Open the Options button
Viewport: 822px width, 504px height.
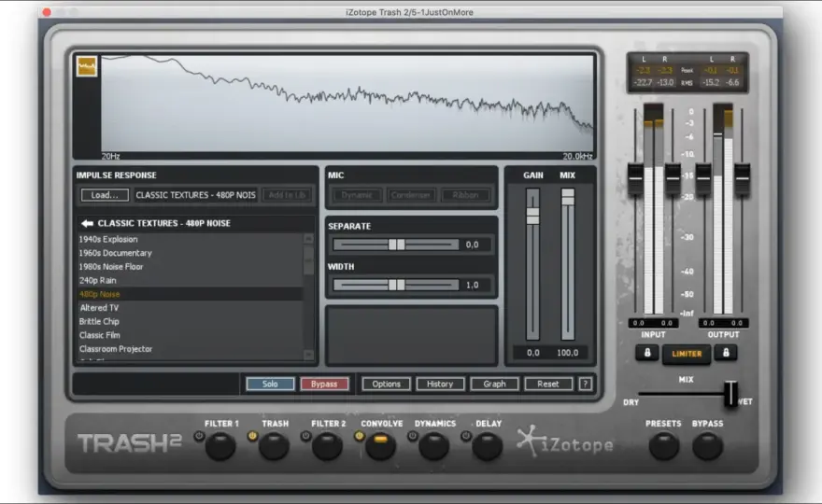[387, 384]
